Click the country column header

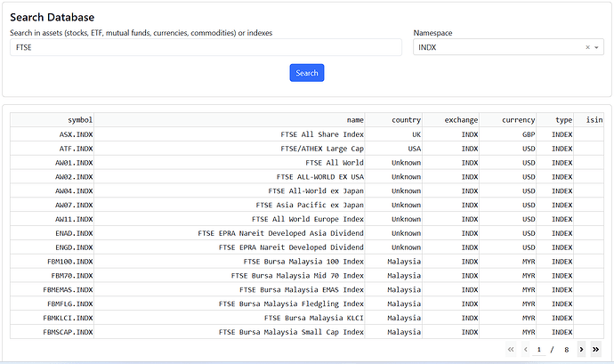pyautogui.click(x=393, y=120)
